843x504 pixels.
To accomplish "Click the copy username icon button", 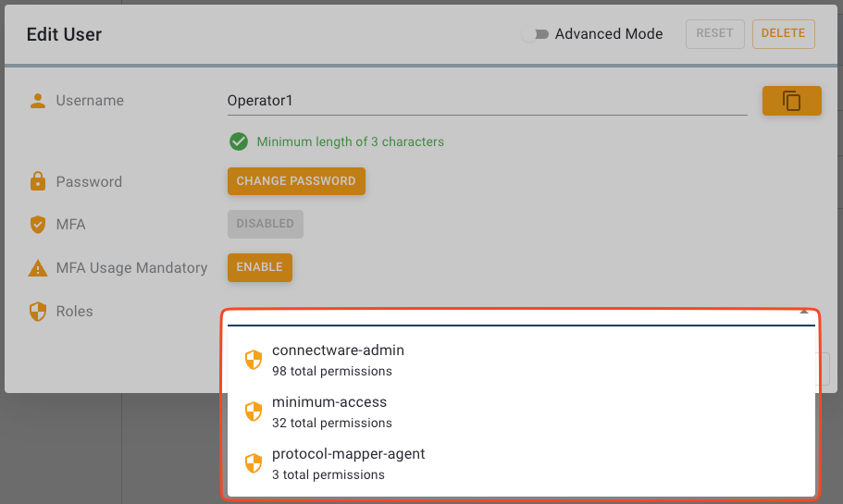I will coord(791,101).
